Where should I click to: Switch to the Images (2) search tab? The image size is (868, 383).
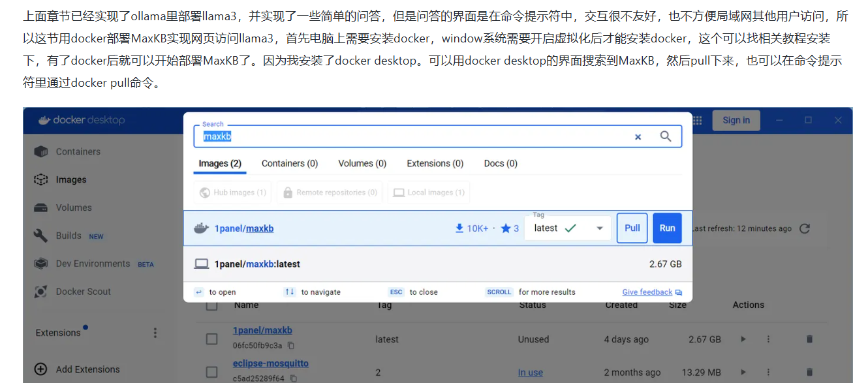point(220,164)
